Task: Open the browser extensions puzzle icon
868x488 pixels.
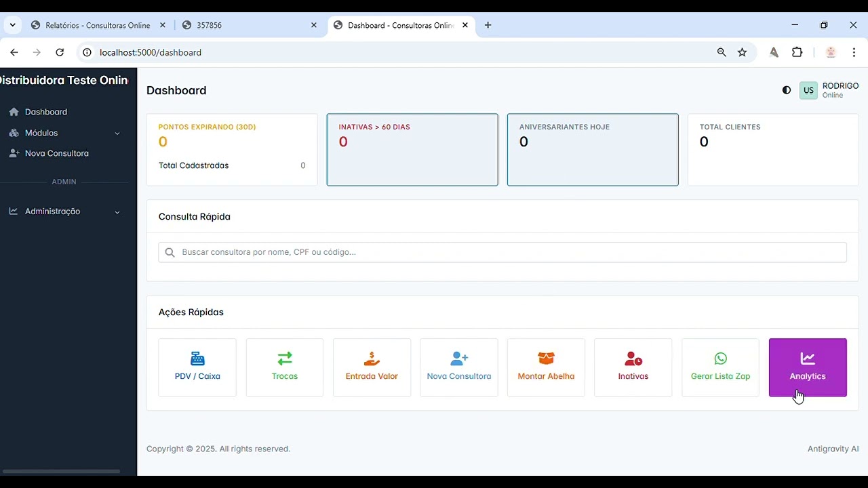Action: click(x=797, y=52)
